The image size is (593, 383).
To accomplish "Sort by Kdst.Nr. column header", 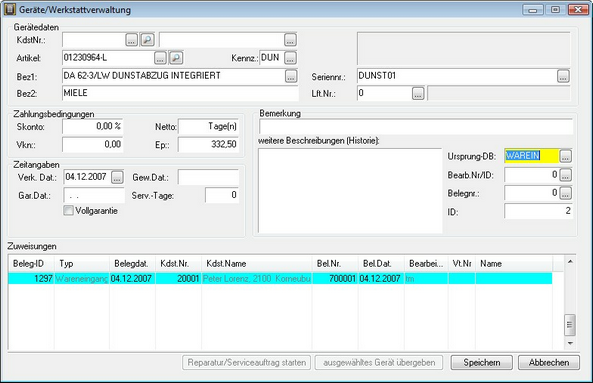I will [179, 264].
